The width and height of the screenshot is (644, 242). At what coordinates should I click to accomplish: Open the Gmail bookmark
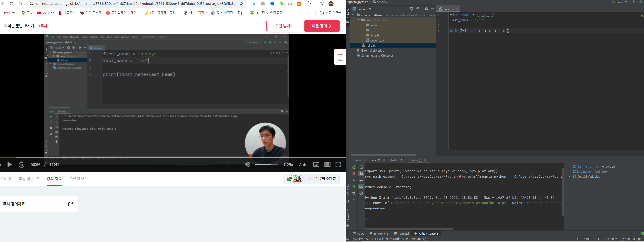tap(10, 13)
